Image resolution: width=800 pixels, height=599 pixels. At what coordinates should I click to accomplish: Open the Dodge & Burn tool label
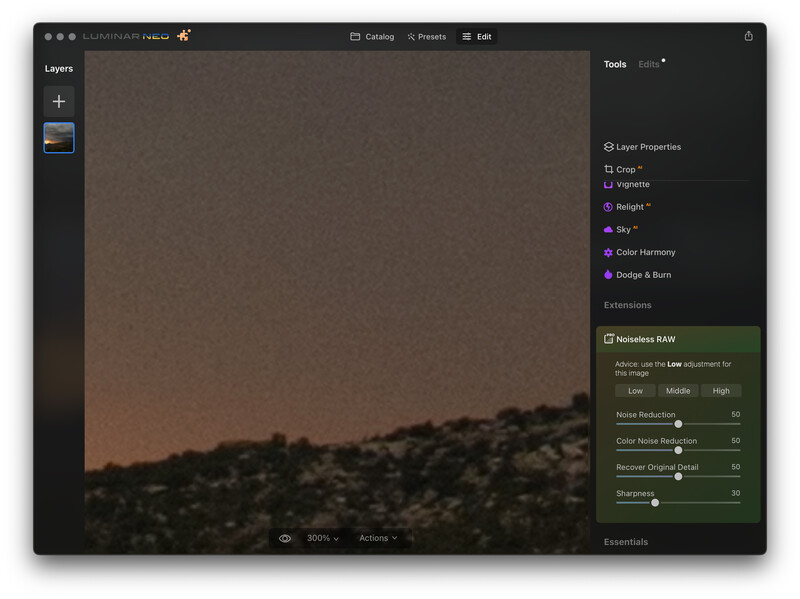[x=643, y=274]
